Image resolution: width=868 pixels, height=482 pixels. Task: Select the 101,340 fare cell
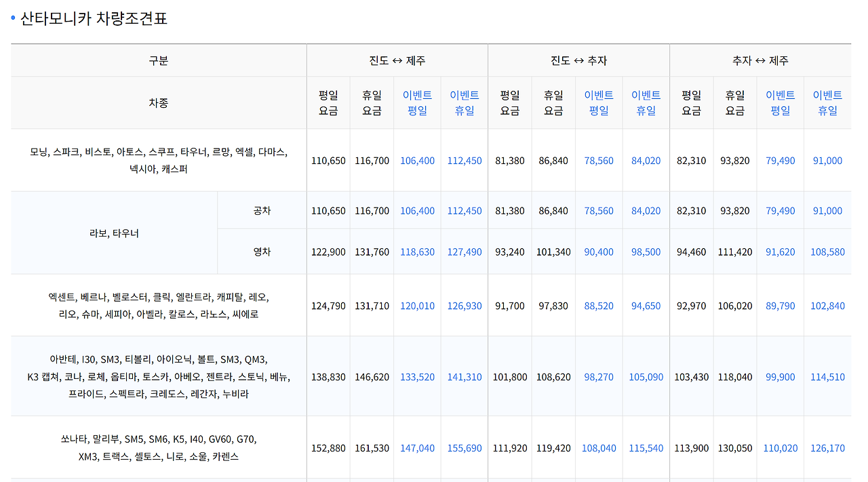point(553,252)
